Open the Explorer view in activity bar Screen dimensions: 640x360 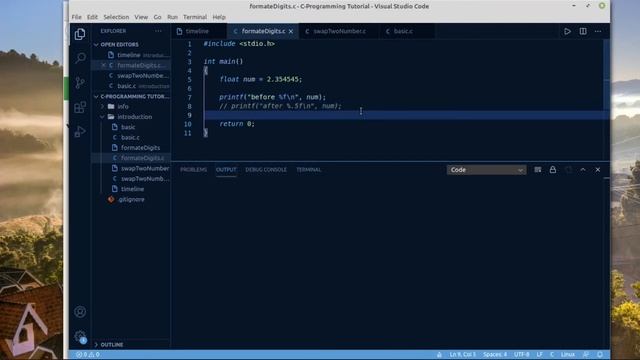pyautogui.click(x=80, y=34)
